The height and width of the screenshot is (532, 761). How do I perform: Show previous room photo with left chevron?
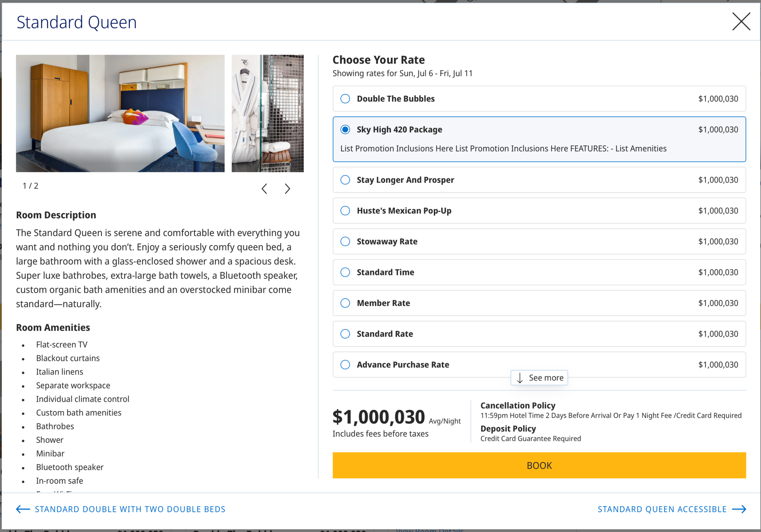click(x=264, y=189)
